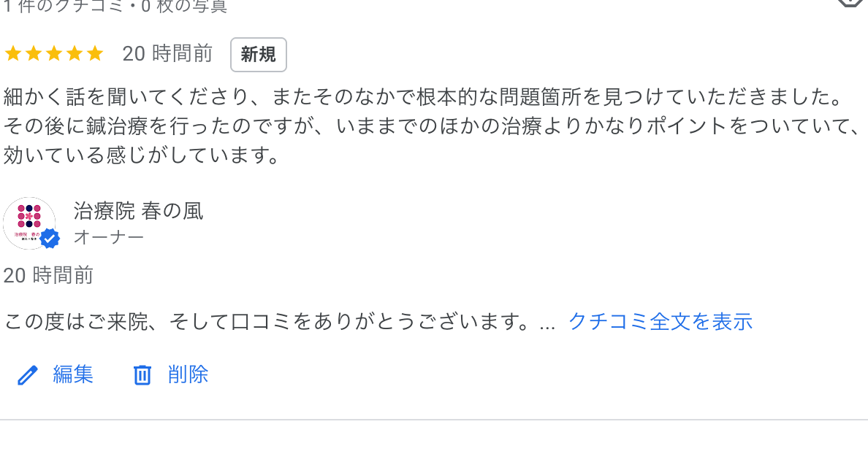This screenshot has height=454, width=868.
Task: Click the 20 時間前 timestamp beside the stars
Action: tap(167, 54)
